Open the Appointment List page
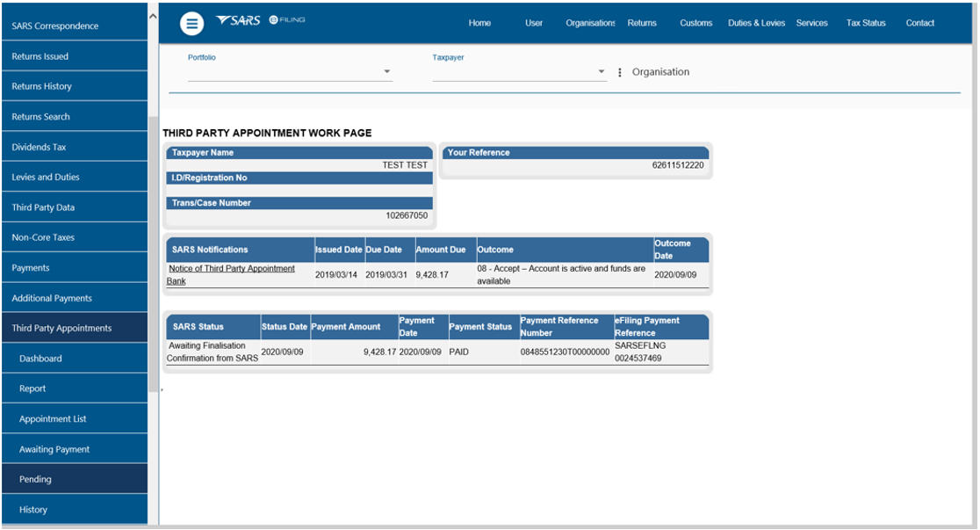The height and width of the screenshot is (530, 980). (53, 419)
